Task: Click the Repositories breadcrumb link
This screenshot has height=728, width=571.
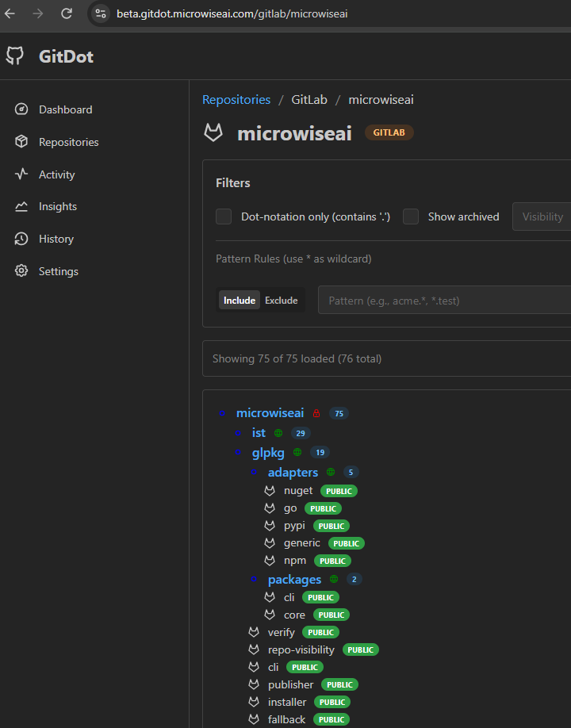Action: pyautogui.click(x=236, y=99)
